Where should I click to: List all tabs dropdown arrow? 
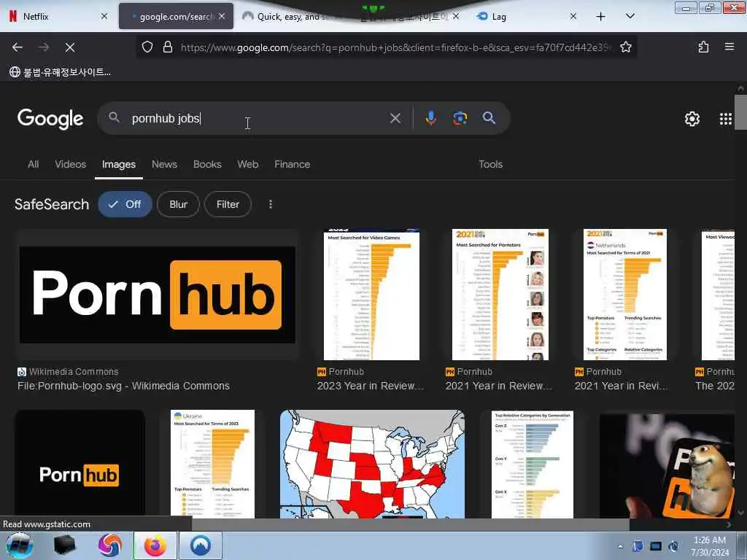coord(630,17)
